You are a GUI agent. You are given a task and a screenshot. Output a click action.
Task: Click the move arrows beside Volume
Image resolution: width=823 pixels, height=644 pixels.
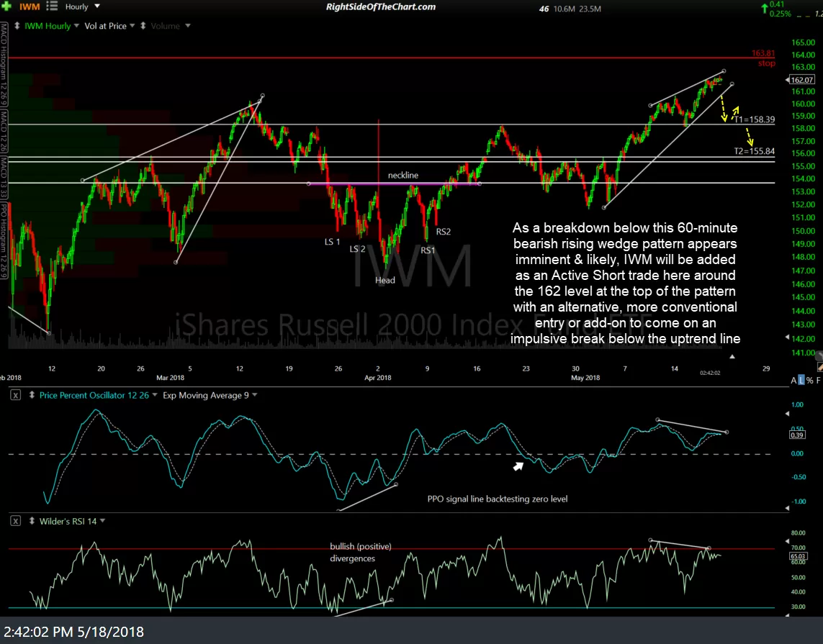pyautogui.click(x=143, y=26)
